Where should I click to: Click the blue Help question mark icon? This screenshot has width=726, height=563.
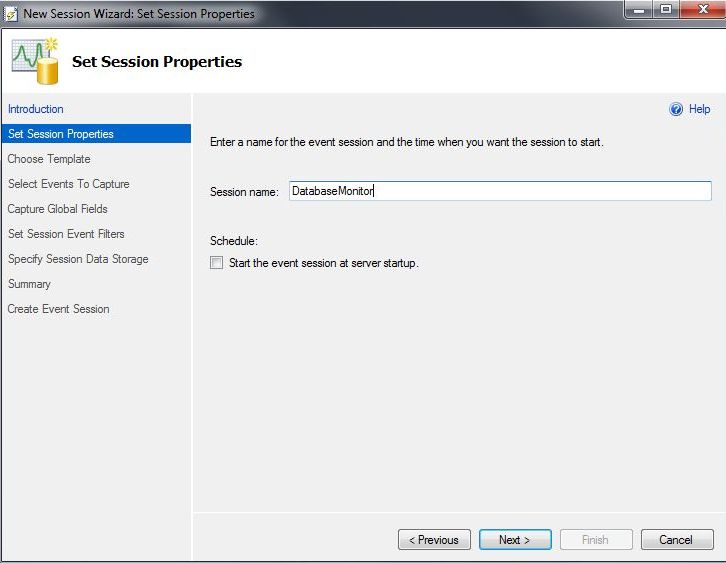point(676,109)
